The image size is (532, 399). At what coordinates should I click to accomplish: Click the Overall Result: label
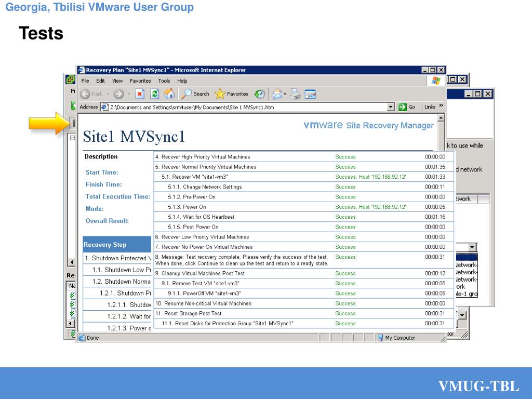[x=107, y=221]
